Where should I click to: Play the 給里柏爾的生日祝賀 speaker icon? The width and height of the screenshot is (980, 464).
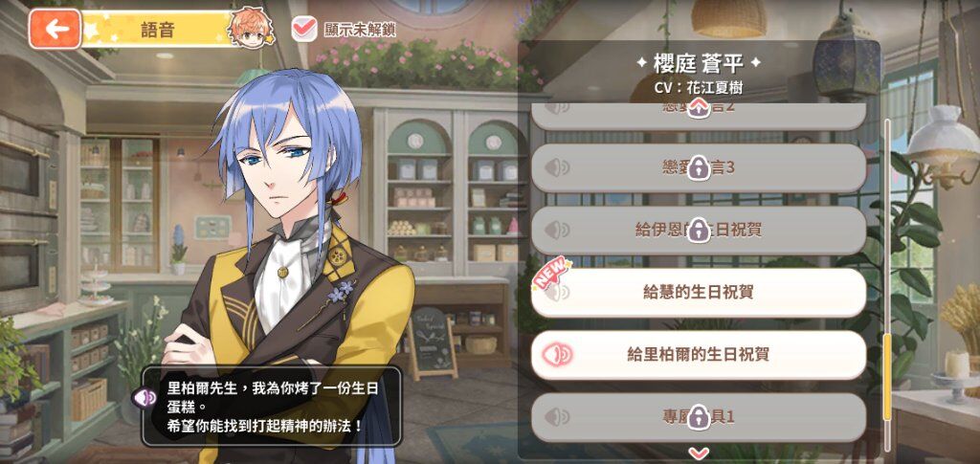556,355
